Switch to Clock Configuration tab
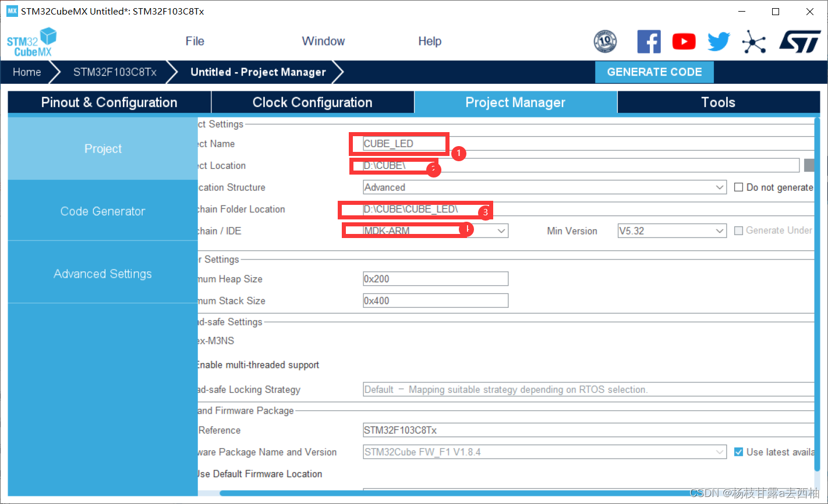 tap(312, 102)
